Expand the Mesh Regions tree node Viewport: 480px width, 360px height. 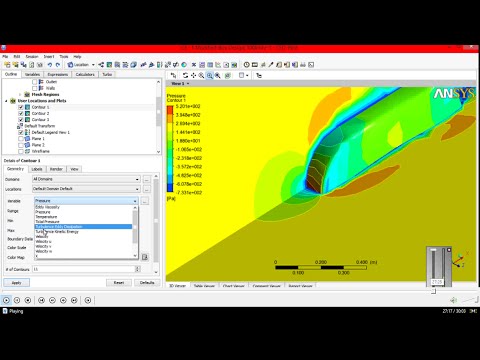(x=20, y=95)
